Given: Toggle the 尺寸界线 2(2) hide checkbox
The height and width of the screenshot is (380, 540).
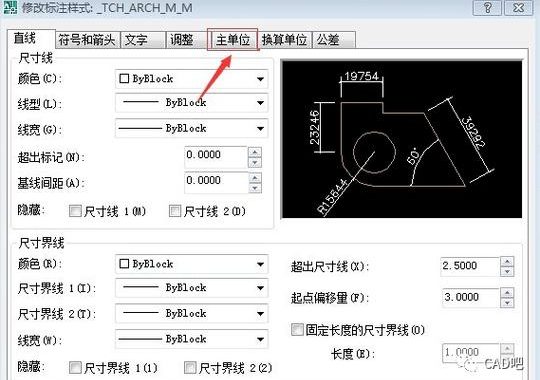Looking at the screenshot, I should (190, 368).
